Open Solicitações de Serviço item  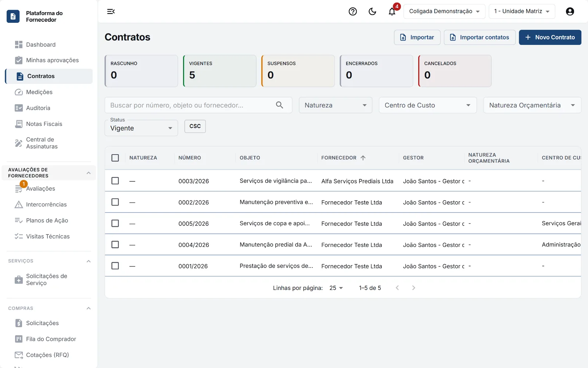(x=49, y=280)
